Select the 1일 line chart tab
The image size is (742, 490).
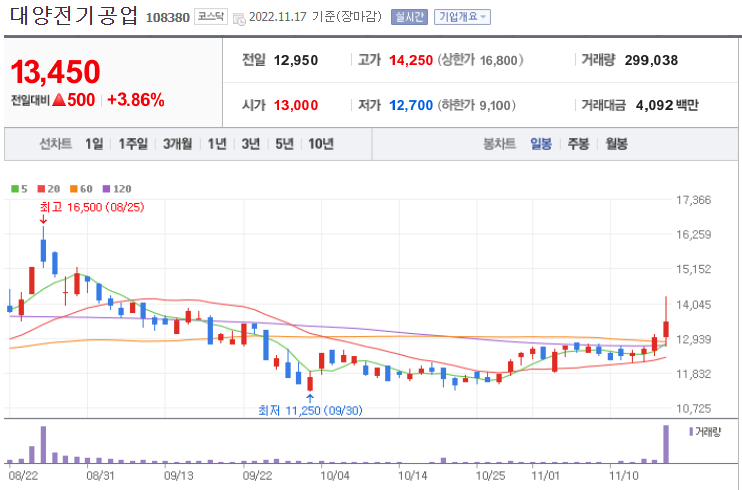94,143
